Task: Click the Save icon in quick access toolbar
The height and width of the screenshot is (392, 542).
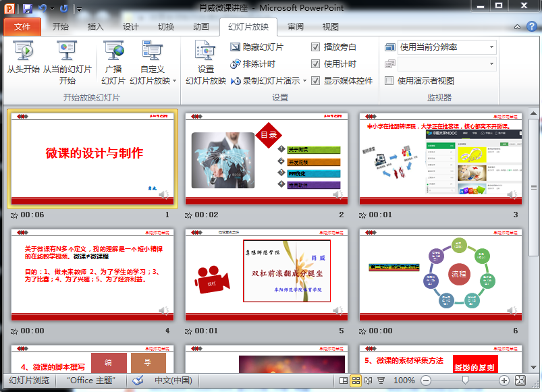Action: coord(27,8)
